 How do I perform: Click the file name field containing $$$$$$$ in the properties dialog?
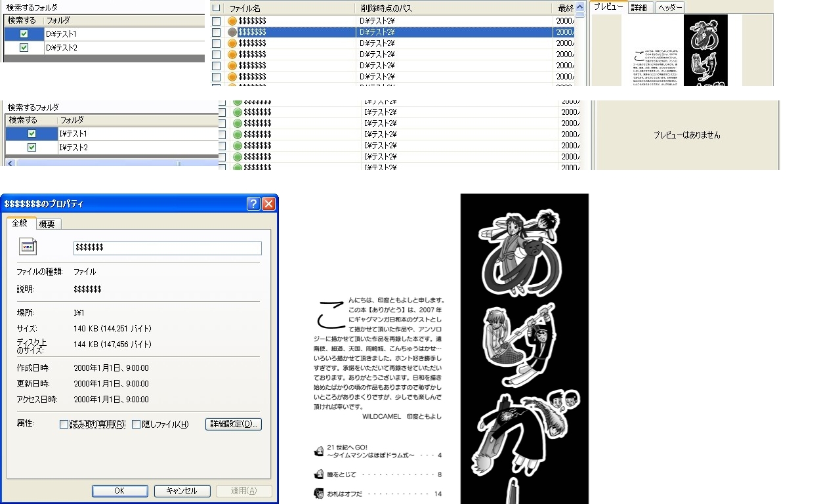click(x=167, y=248)
